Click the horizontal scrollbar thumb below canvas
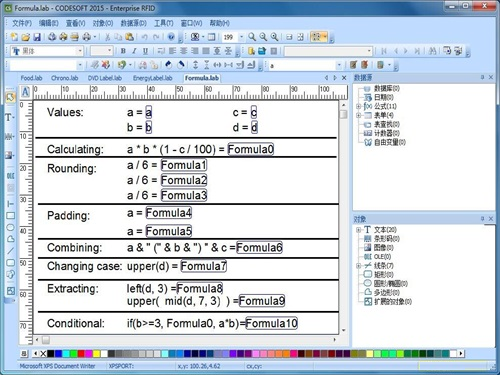 click(x=46, y=340)
